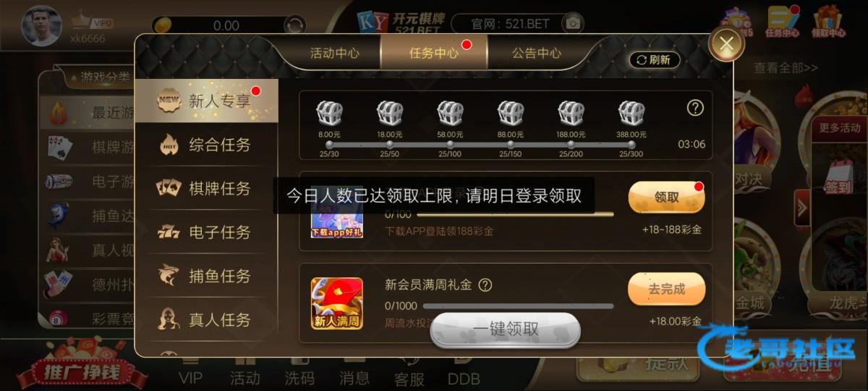
Task: Tap the balance refresh icon beside 0.00
Action: 294,25
